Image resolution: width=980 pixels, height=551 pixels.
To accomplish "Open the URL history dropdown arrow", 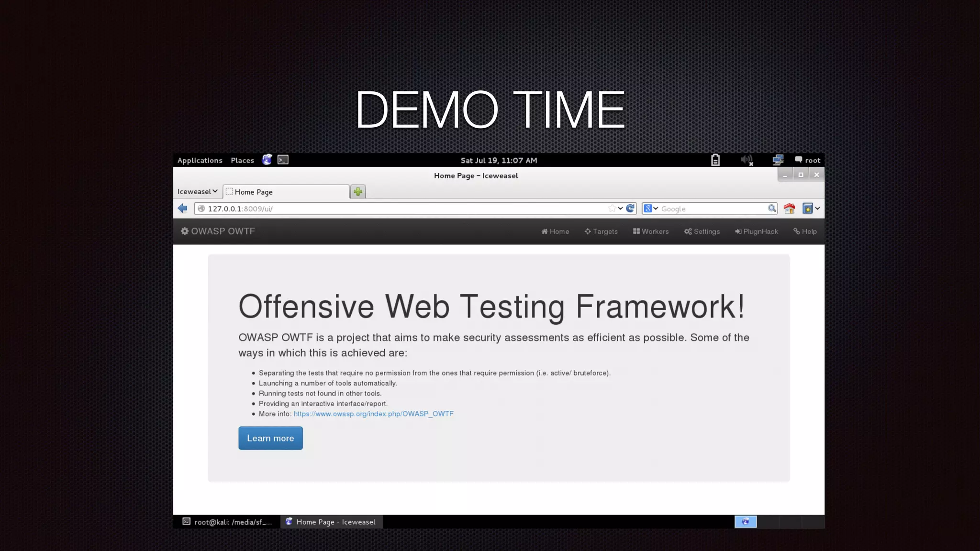I will 621,209.
